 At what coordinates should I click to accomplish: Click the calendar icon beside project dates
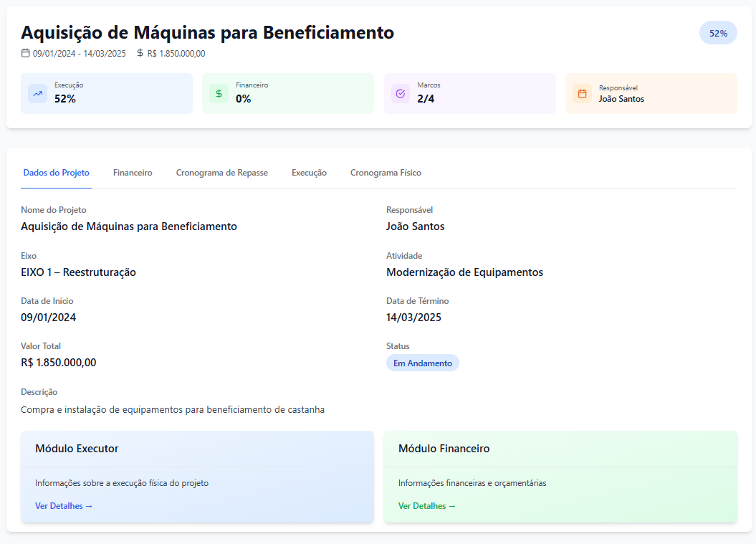[26, 53]
